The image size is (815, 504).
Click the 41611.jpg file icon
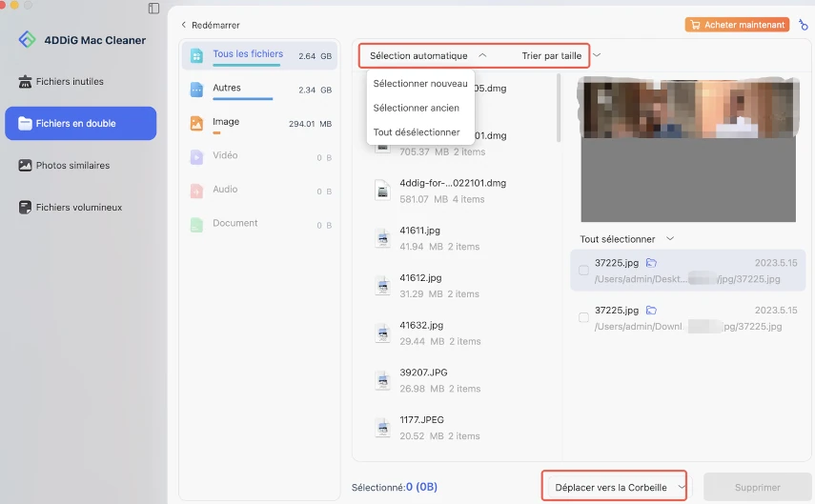tap(382, 238)
